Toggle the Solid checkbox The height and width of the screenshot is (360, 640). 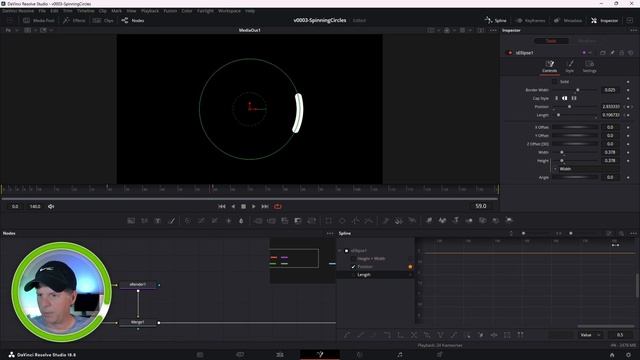point(554,82)
